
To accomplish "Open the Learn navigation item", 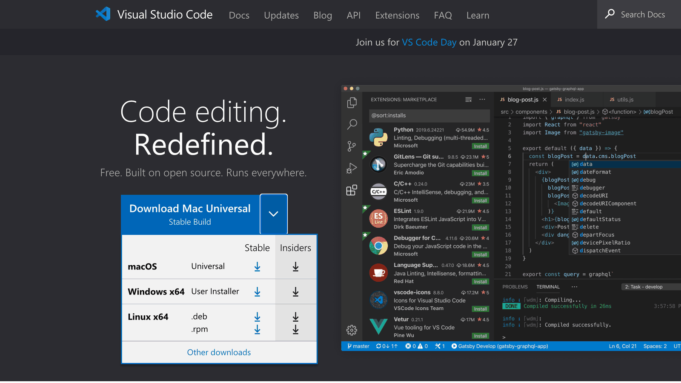I will pyautogui.click(x=478, y=15).
